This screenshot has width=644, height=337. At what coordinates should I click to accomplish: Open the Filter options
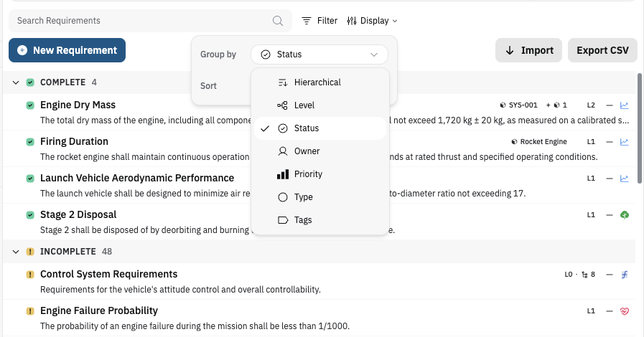[319, 21]
